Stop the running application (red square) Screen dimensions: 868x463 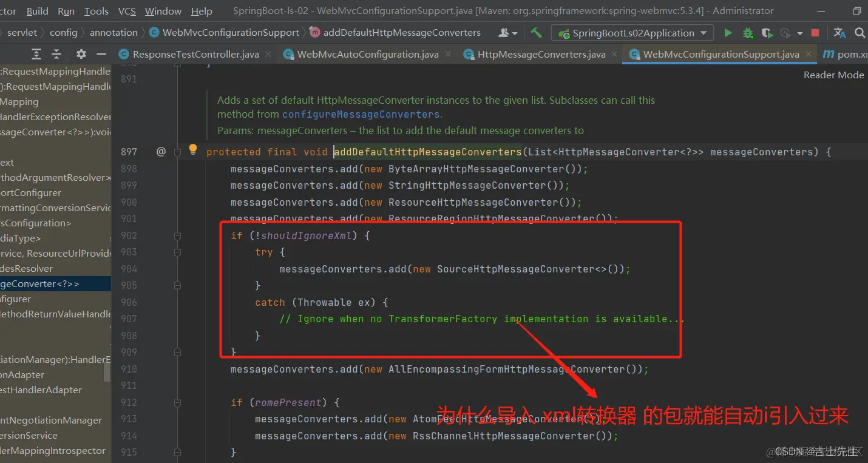pos(815,33)
